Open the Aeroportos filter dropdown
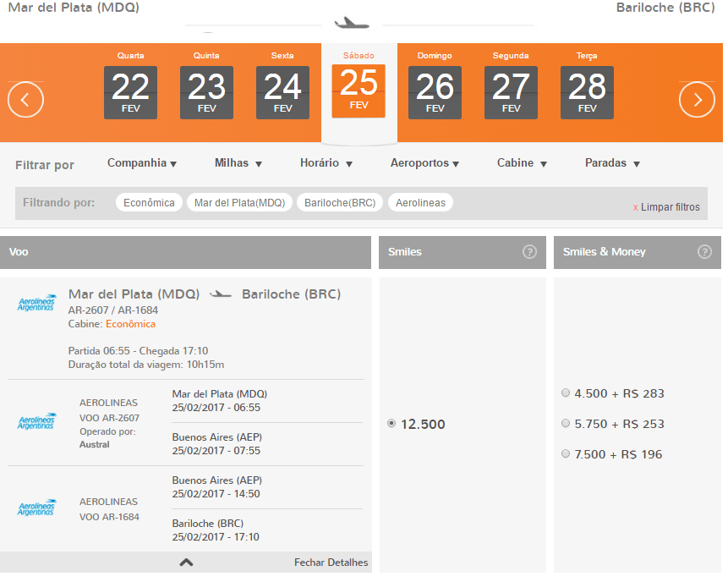Viewport: 728px width, 582px height. tap(424, 163)
